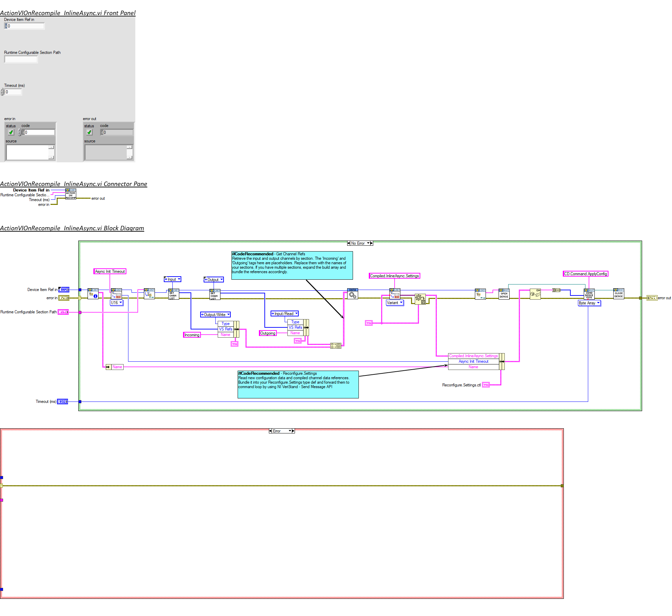Select the Variant to Data function node

click(420, 299)
